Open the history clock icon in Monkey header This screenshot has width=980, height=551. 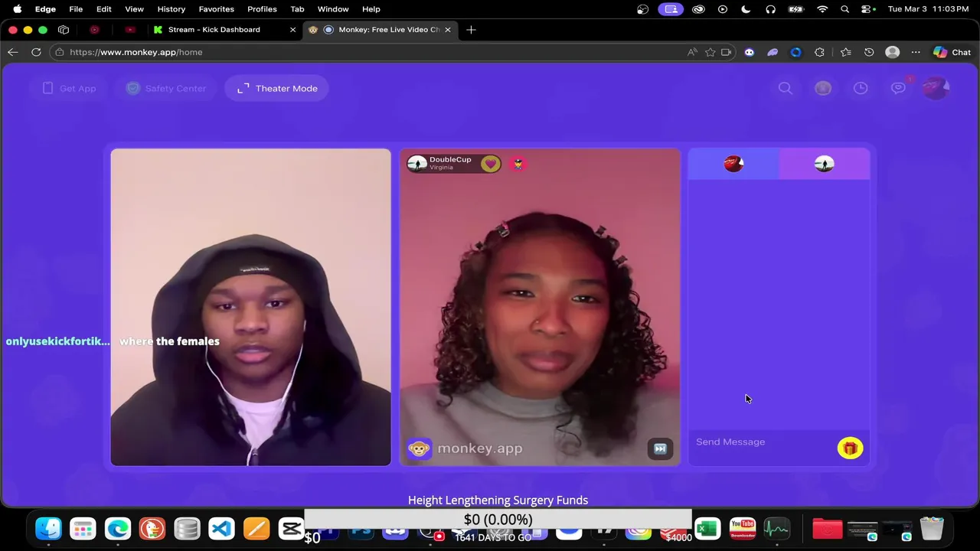coord(861,88)
